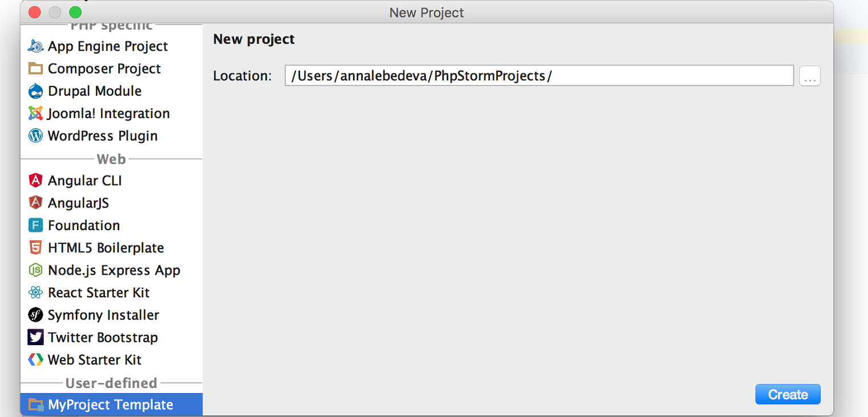Pick Web Starter Kit template
The width and height of the screenshot is (868, 417).
coord(94,360)
